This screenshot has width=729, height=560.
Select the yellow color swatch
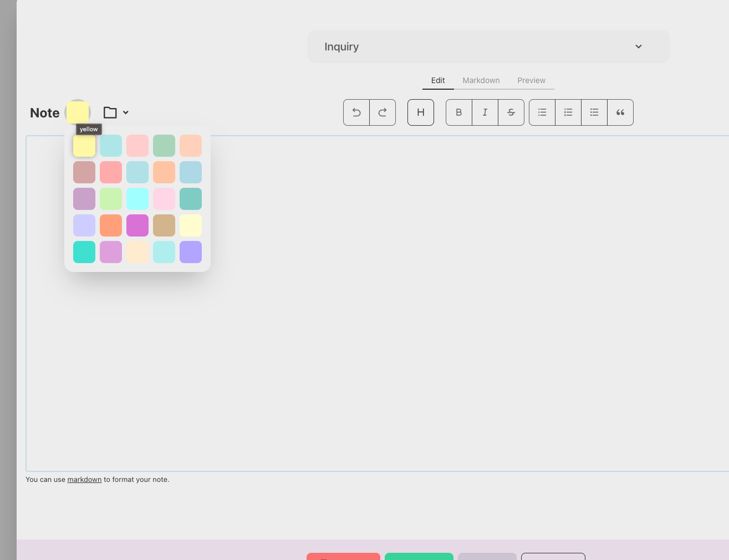(x=84, y=145)
